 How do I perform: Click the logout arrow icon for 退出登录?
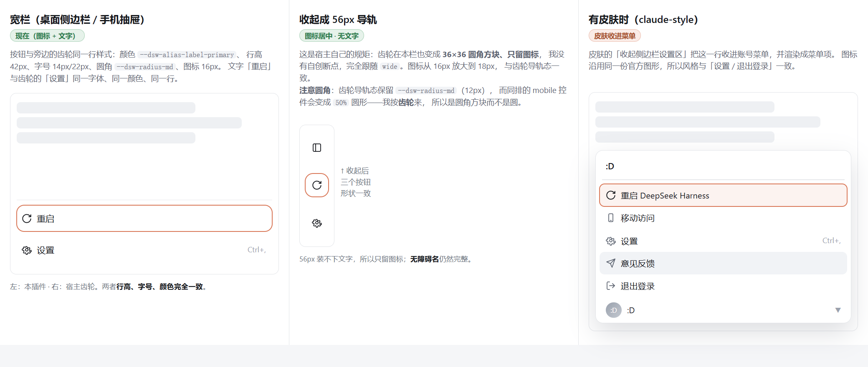(x=611, y=286)
